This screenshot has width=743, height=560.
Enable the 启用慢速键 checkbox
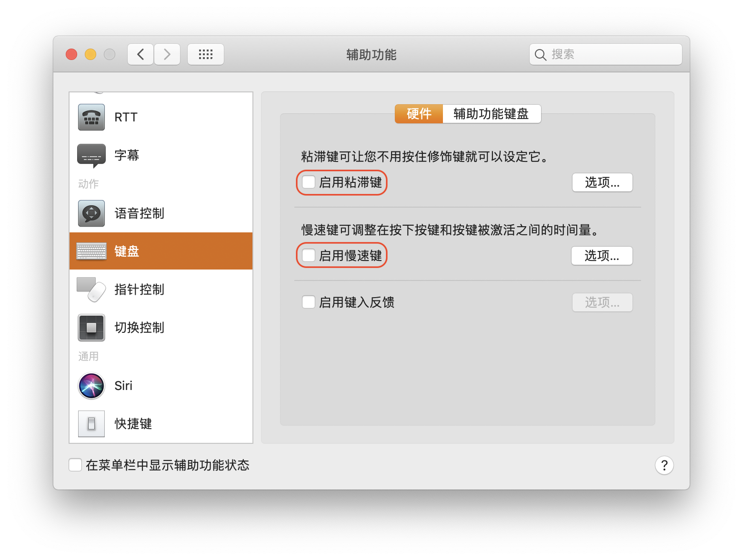(x=309, y=256)
